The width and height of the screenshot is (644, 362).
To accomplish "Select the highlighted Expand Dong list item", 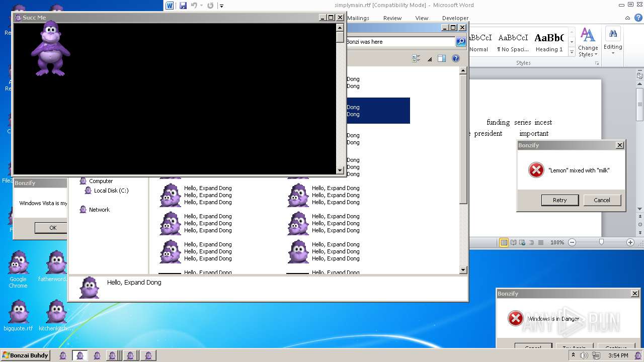I will 378,111.
